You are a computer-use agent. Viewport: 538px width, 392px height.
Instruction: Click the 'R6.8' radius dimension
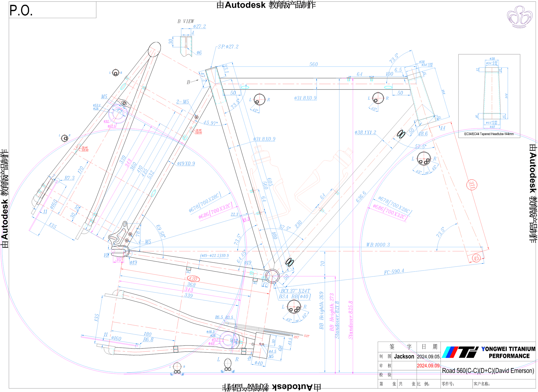[x=148, y=340]
